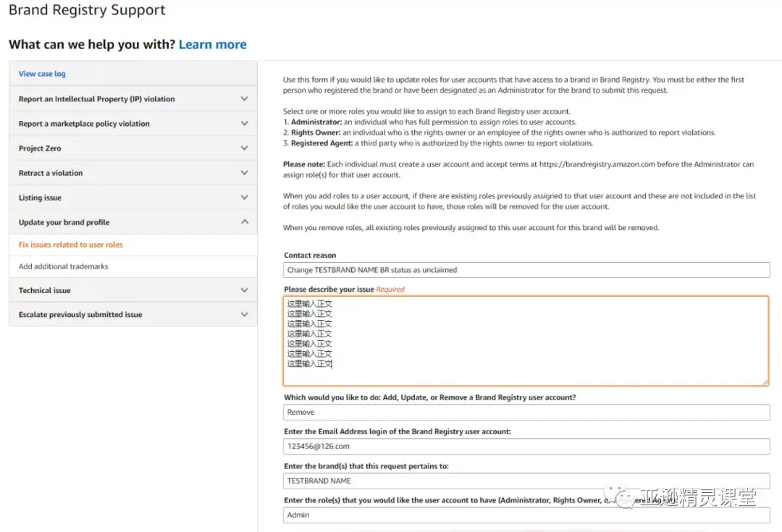Click the Technical issue menu label
This screenshot has width=782, height=532.
tap(44, 291)
